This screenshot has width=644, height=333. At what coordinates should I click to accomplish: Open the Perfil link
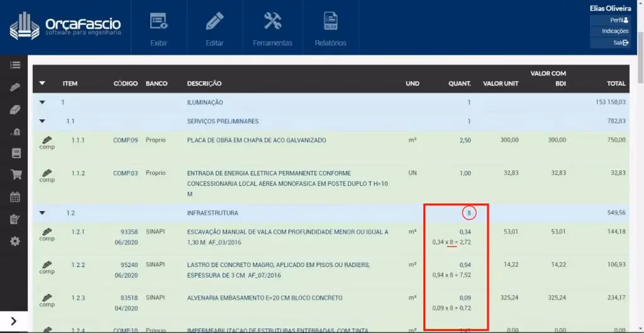[x=610, y=20]
